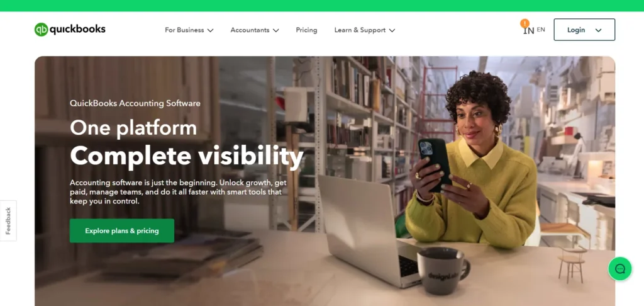The width and height of the screenshot is (644, 306).
Task: Expand the Login dropdown arrow
Action: click(599, 30)
